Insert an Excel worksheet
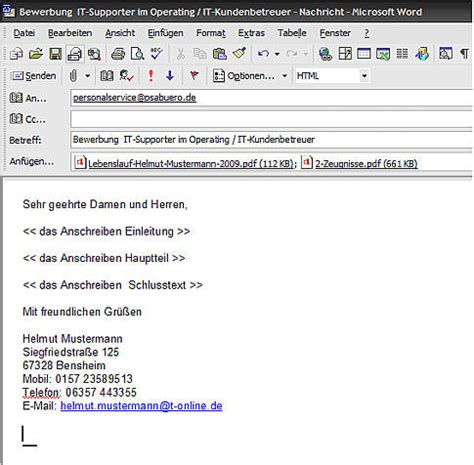 [383, 54]
